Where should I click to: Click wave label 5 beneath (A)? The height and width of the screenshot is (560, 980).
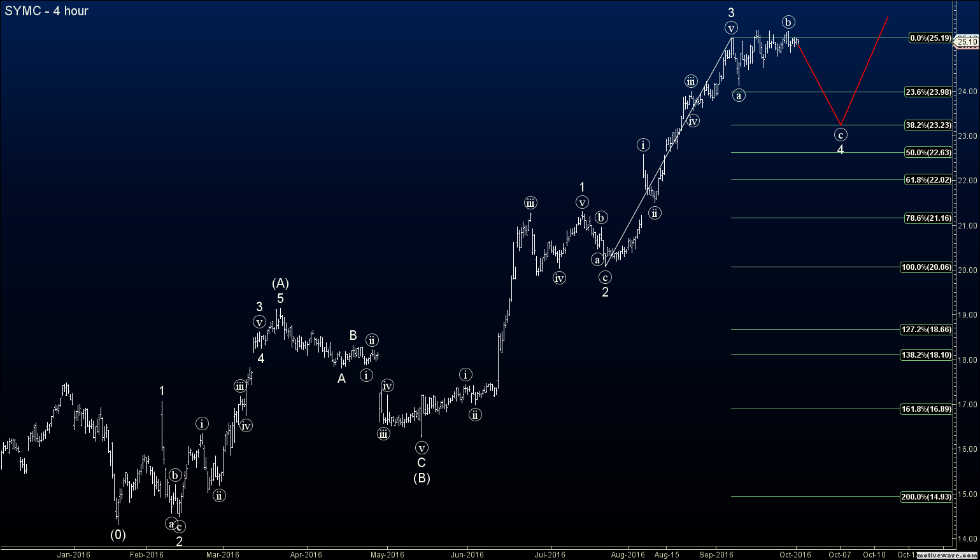pos(280,298)
